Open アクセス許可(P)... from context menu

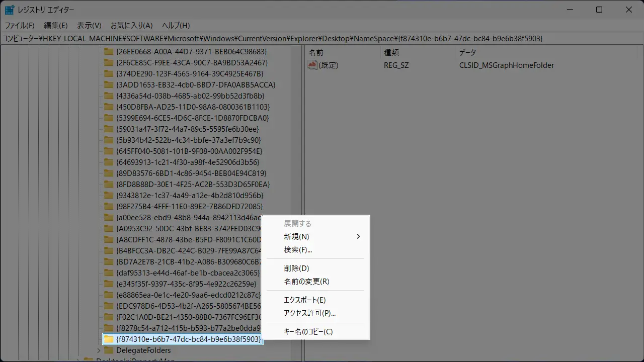click(309, 313)
